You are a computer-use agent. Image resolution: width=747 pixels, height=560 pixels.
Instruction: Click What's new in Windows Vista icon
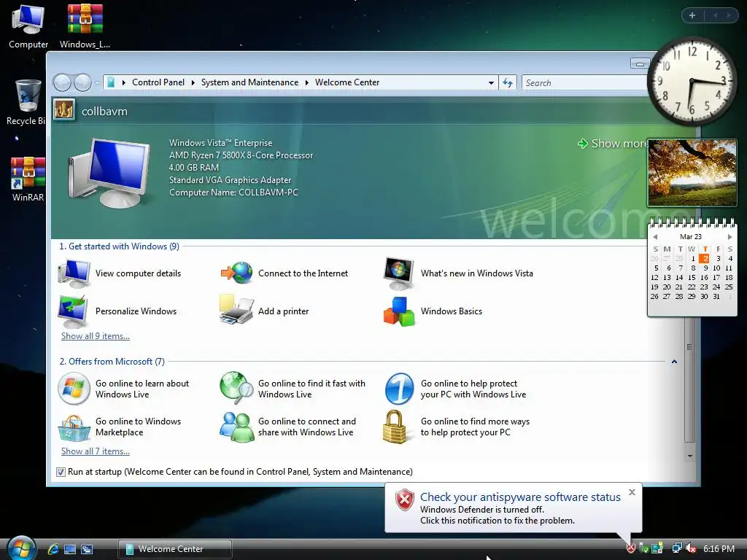click(399, 273)
